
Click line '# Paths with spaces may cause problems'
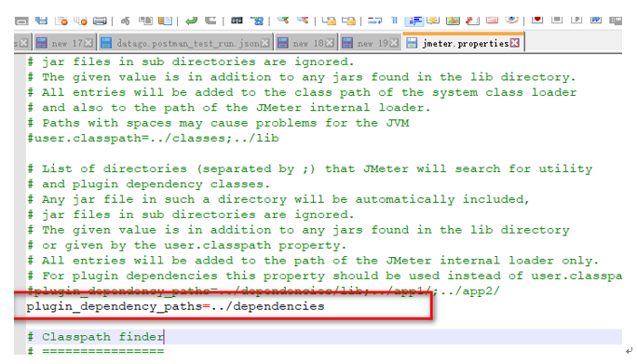point(218,123)
